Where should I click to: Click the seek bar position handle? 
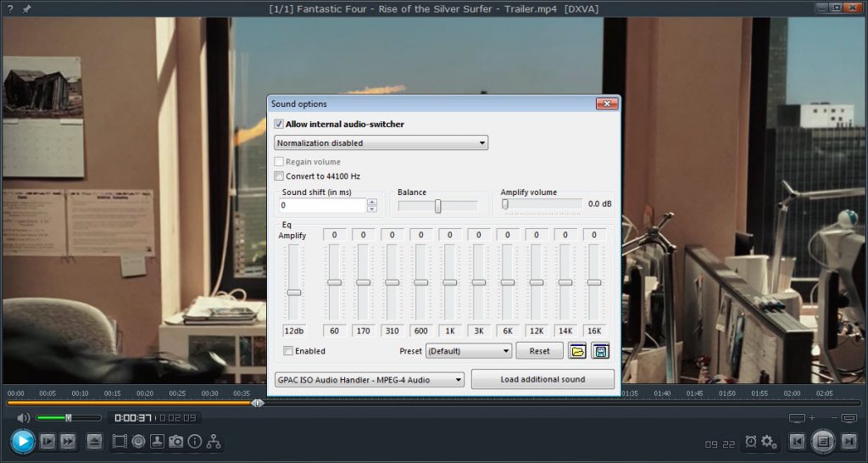tap(258, 403)
